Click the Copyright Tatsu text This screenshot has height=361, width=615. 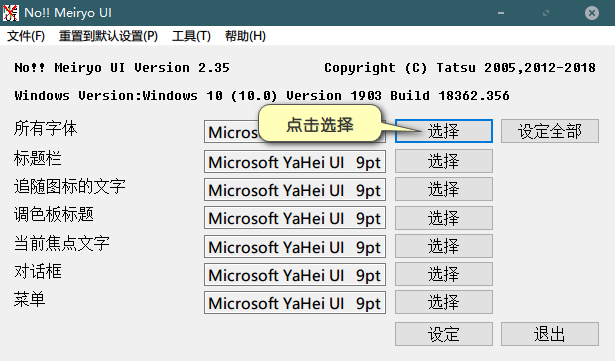tap(460, 68)
